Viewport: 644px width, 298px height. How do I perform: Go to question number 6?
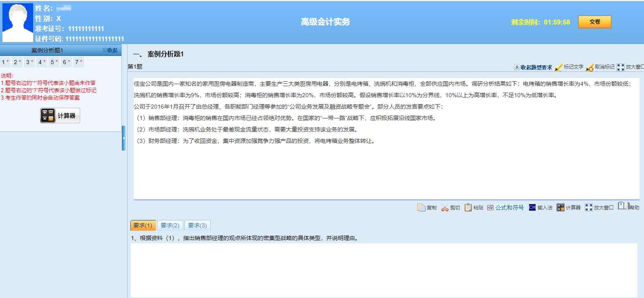(x=67, y=62)
